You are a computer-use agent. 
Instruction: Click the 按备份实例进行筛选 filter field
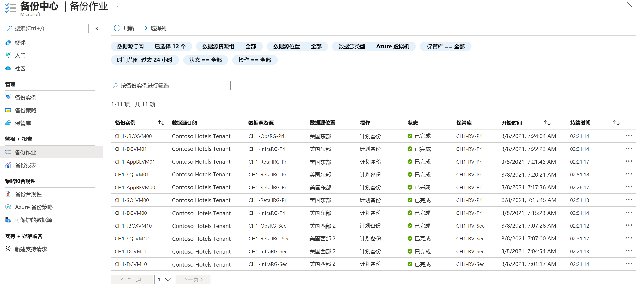pyautogui.click(x=171, y=85)
